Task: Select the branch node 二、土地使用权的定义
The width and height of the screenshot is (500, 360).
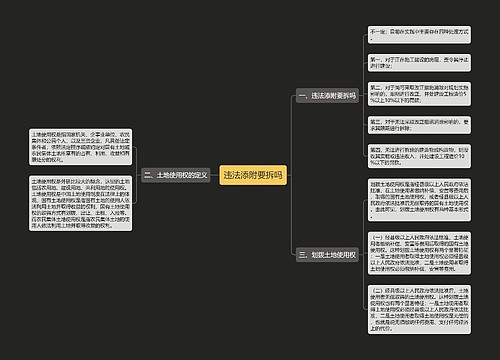Action: [x=176, y=175]
